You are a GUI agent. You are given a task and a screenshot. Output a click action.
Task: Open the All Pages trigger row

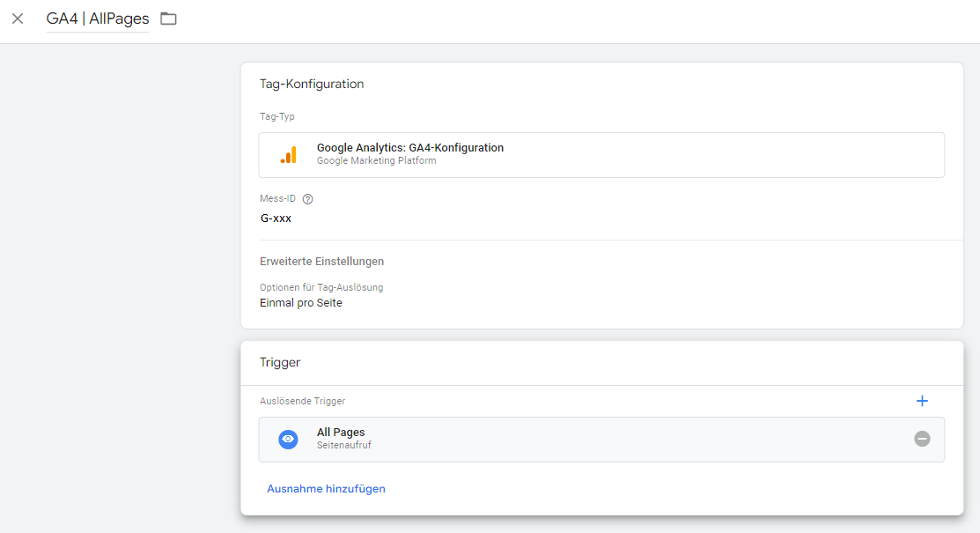click(601, 440)
